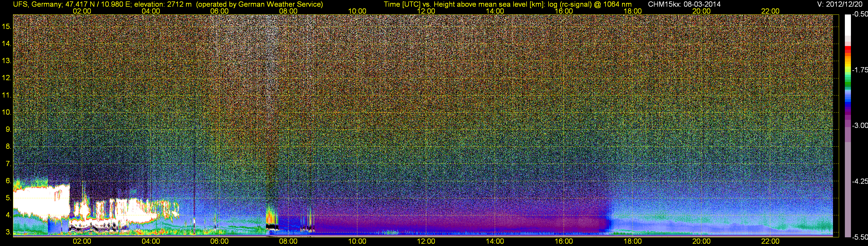Click "04:00" on the lower time axis
Screen dimensions: 868x246
pyautogui.click(x=151, y=241)
